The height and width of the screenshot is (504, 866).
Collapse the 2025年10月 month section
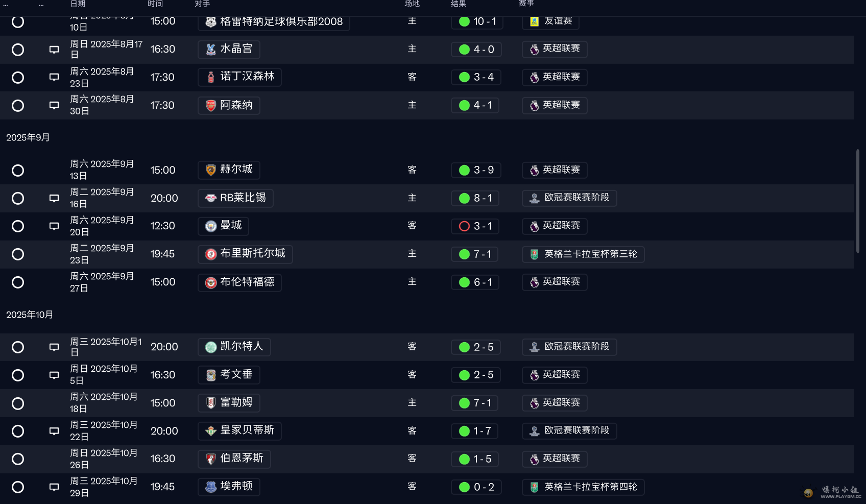coord(30,315)
